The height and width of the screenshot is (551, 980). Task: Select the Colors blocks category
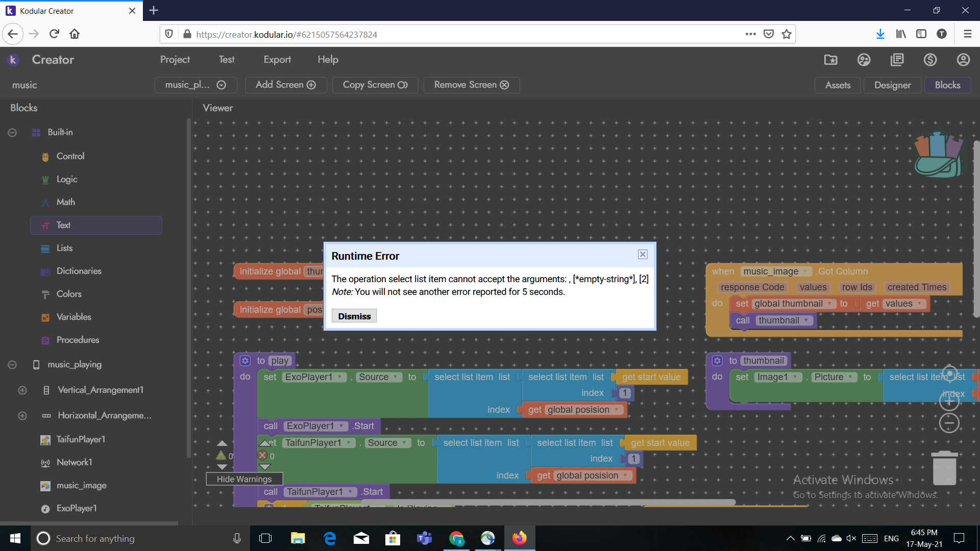pyautogui.click(x=69, y=294)
